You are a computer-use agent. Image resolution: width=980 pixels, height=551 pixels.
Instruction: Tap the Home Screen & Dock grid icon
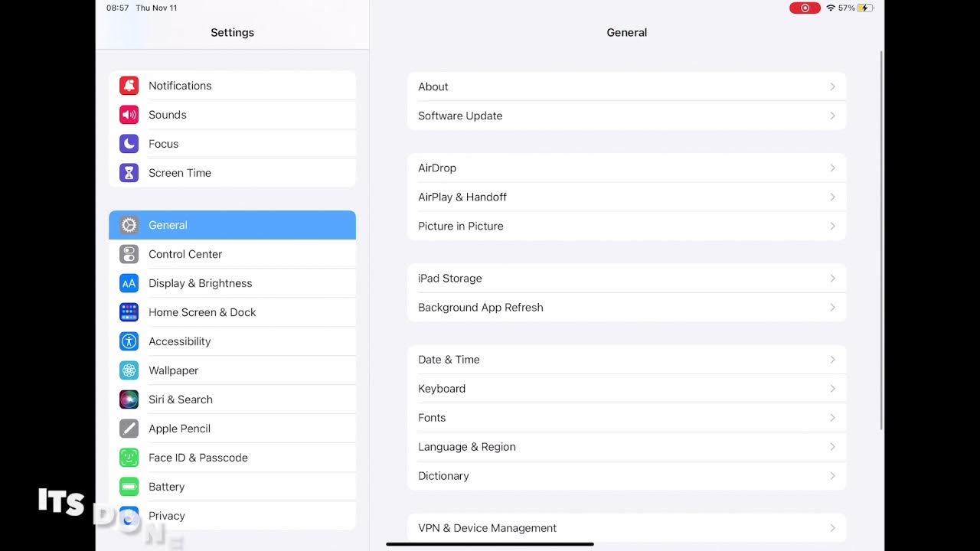pyautogui.click(x=129, y=312)
